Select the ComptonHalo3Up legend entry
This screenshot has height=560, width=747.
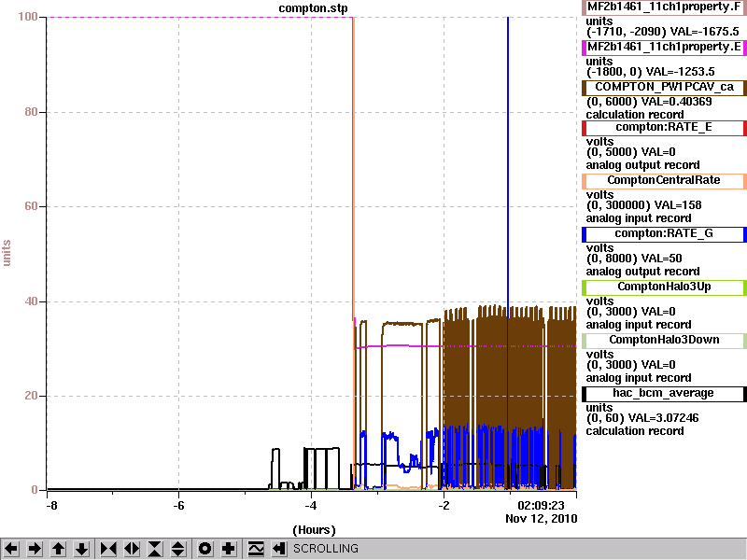click(664, 287)
